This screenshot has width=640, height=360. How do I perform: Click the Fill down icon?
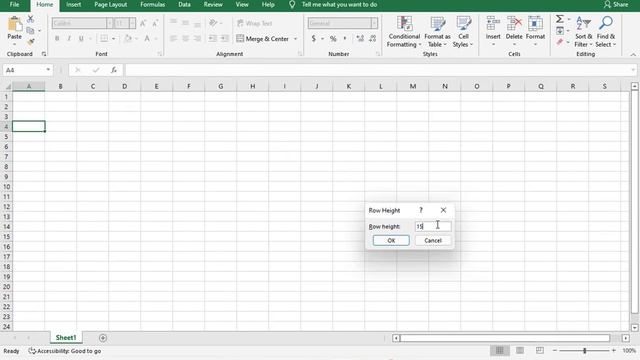pyautogui.click(x=560, y=31)
